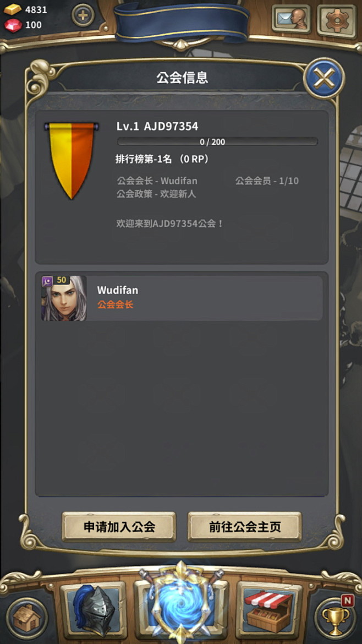The width and height of the screenshot is (362, 644).
Task: Go to home house icon
Action: (x=27, y=618)
